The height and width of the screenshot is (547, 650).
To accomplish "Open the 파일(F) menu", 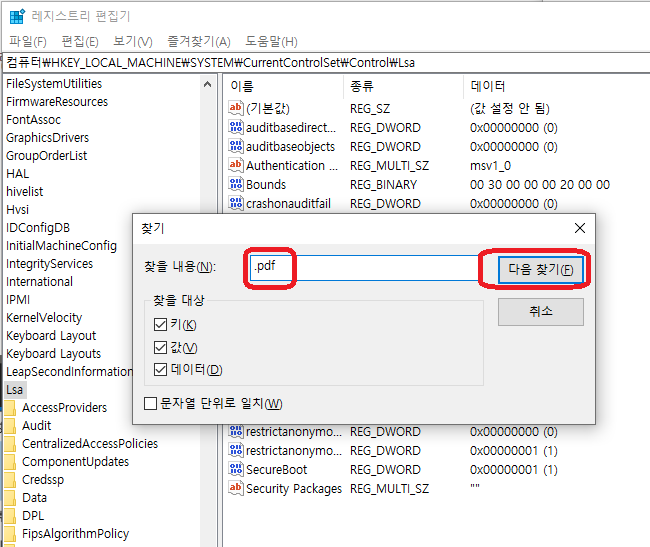I will coord(28,41).
